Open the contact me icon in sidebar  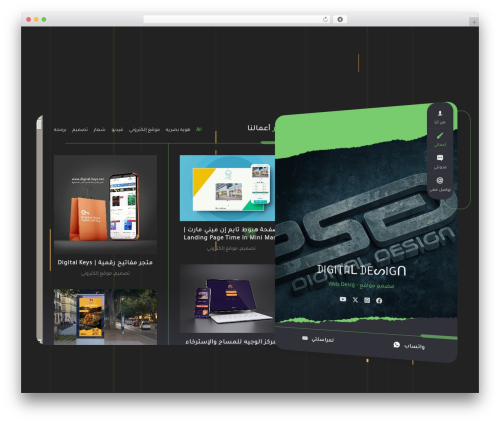[440, 180]
